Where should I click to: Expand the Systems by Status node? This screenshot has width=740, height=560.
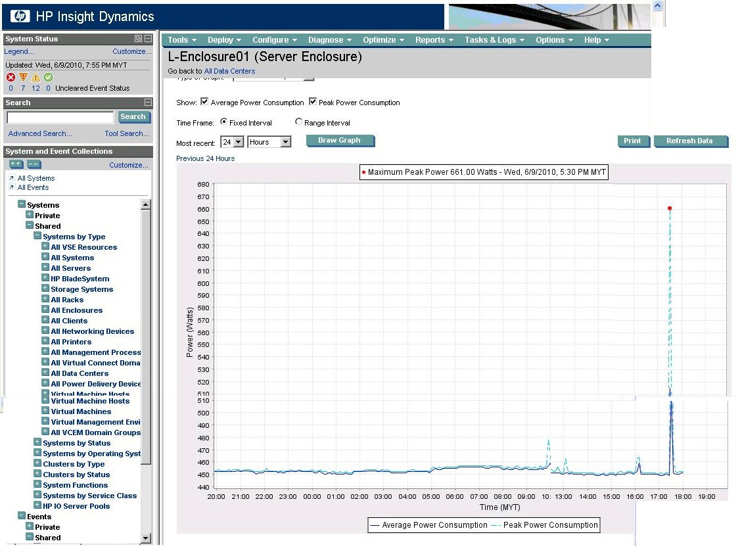(x=37, y=442)
